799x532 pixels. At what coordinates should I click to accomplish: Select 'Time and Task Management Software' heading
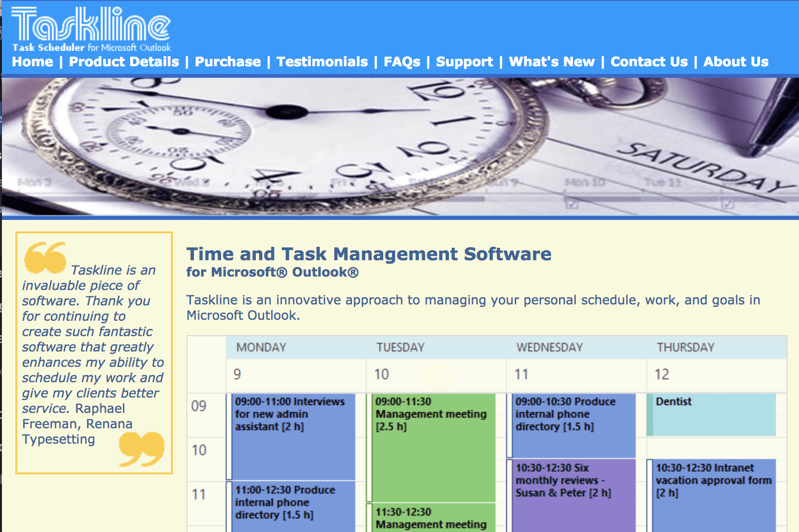pos(369,254)
